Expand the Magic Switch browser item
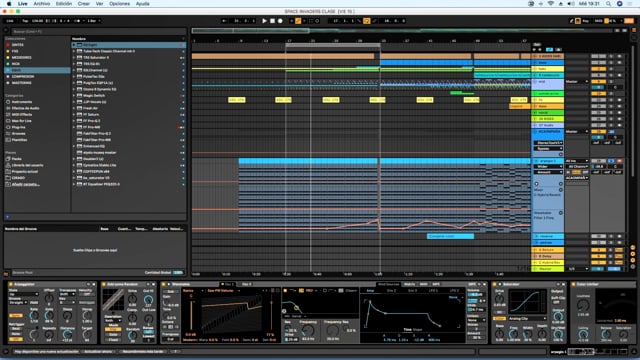Viewport: 640px width, 360px height. tap(74, 96)
